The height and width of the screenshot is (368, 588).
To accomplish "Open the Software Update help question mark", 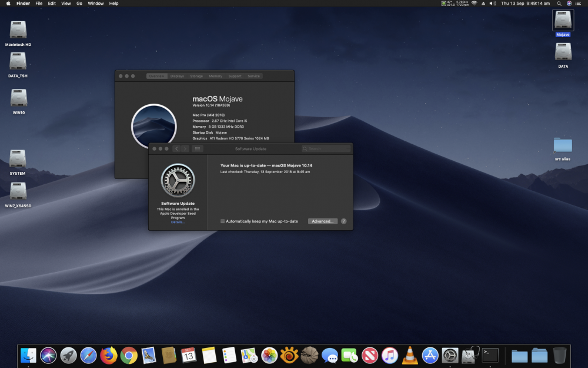I will tap(343, 221).
